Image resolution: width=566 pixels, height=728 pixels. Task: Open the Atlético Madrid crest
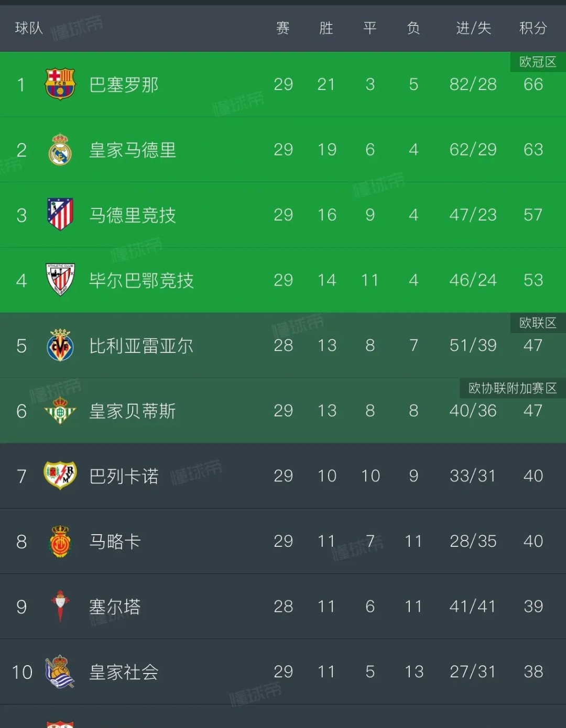pyautogui.click(x=60, y=215)
